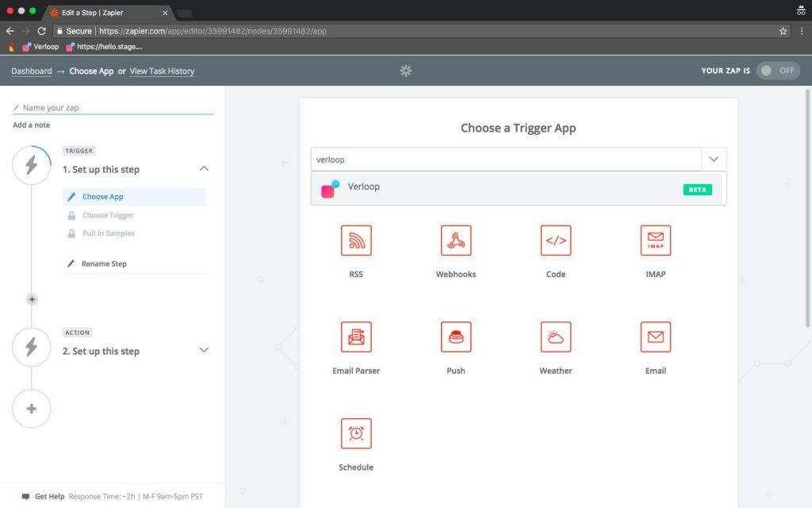Click the Get Help link
The height and width of the screenshot is (508, 812).
click(x=50, y=496)
